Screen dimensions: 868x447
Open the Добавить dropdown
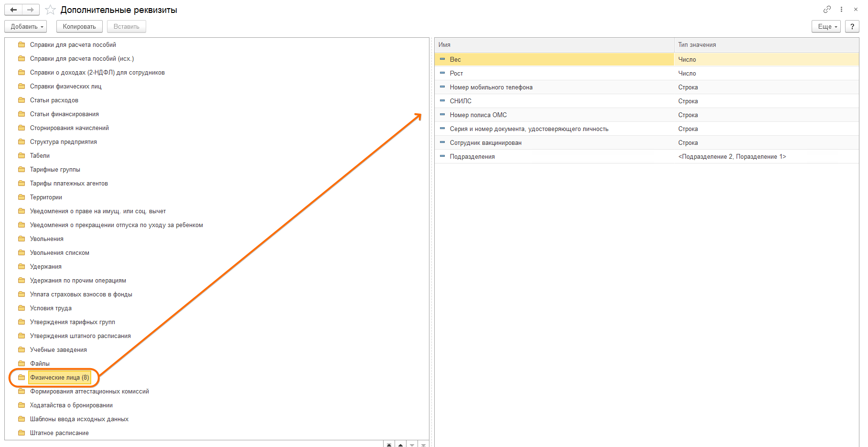(x=26, y=26)
